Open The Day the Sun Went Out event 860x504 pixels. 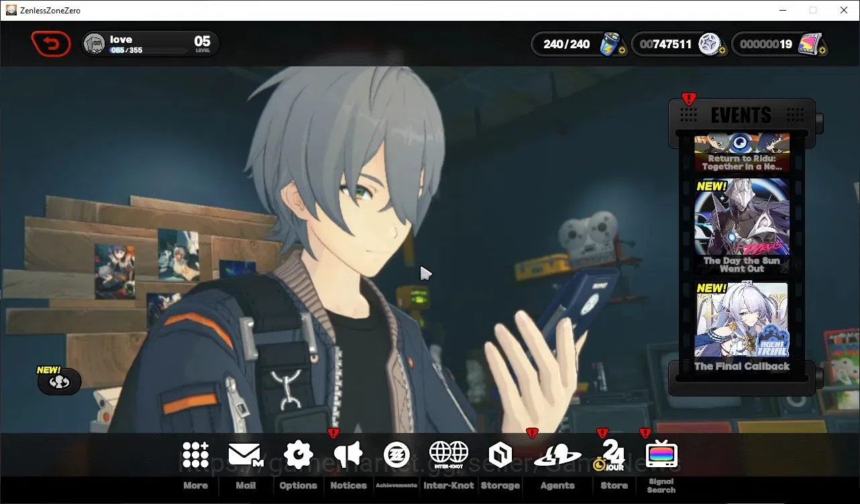coord(742,226)
